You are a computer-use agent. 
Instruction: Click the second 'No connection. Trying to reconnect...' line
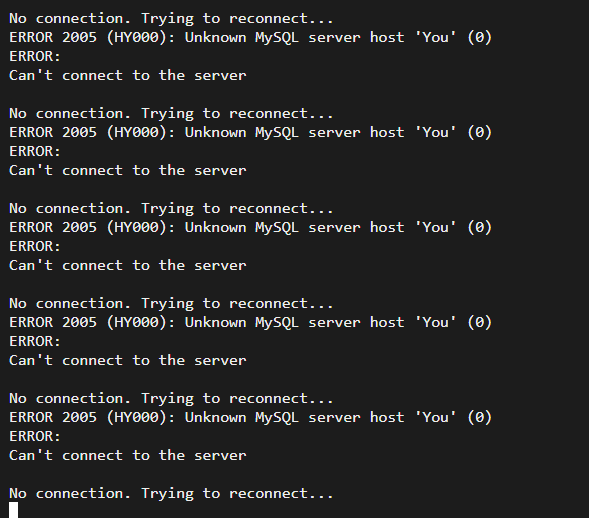(171, 114)
